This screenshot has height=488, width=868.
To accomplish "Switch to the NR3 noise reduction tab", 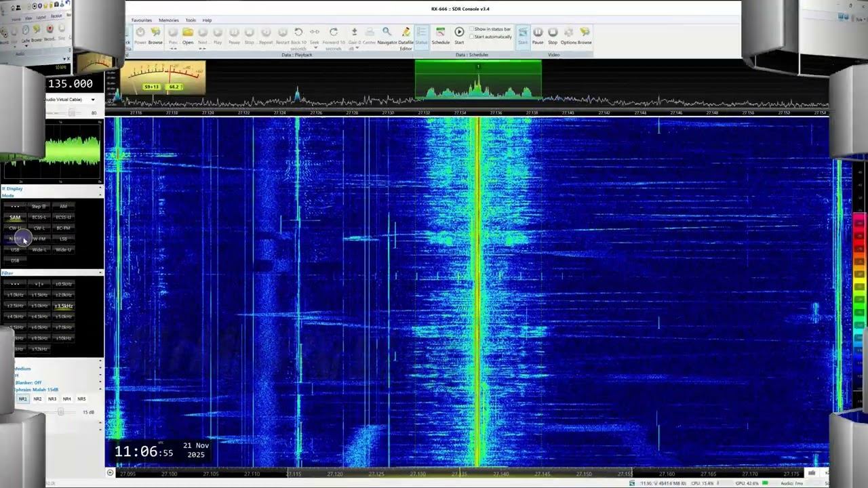I will click(x=52, y=399).
